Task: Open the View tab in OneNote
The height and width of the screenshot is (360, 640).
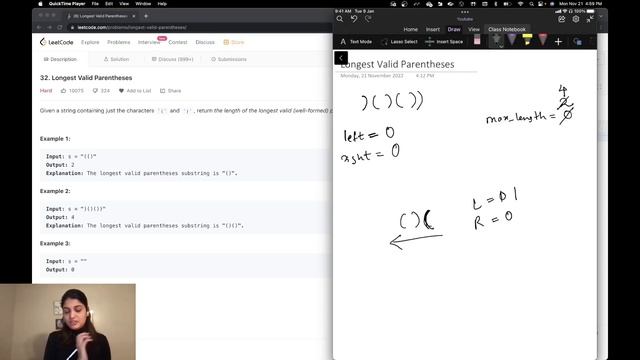Action: [x=474, y=29]
